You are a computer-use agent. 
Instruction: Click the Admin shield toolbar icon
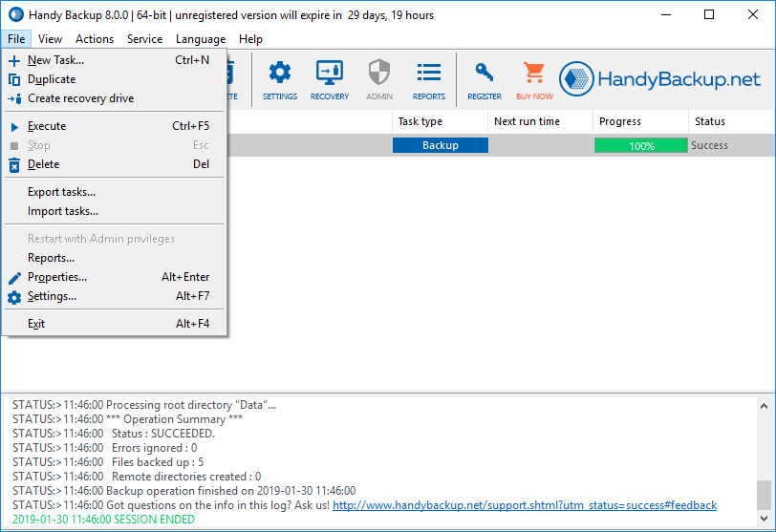coord(379,80)
